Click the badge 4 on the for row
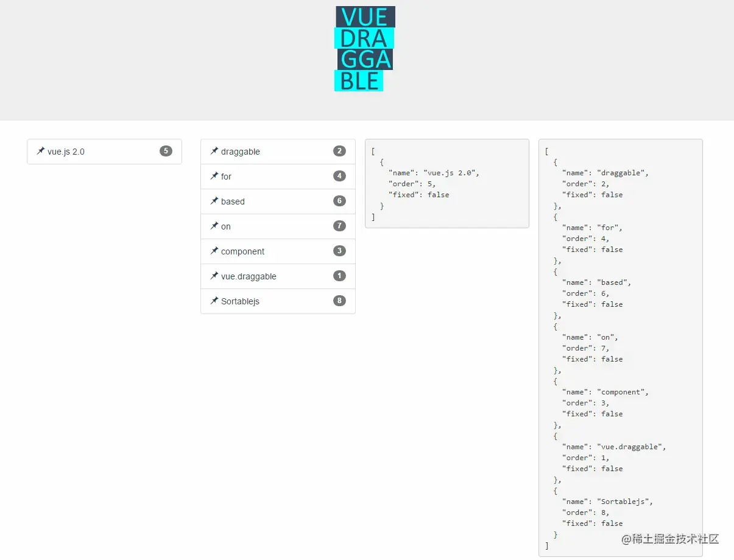 pyautogui.click(x=339, y=176)
